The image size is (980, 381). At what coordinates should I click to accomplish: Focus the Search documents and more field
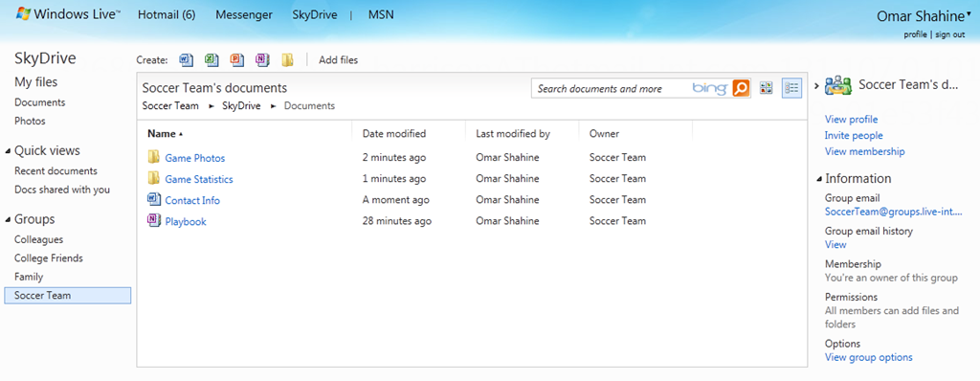click(x=612, y=88)
